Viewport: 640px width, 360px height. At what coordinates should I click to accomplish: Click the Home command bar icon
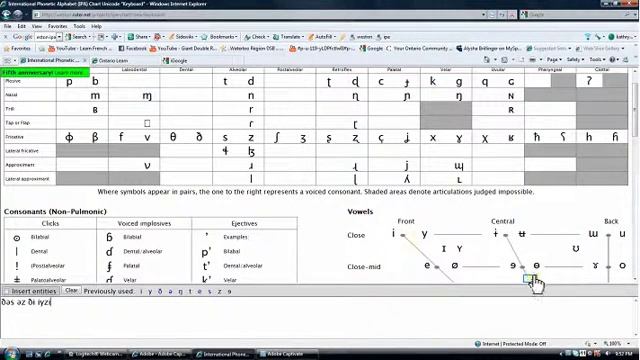click(487, 60)
